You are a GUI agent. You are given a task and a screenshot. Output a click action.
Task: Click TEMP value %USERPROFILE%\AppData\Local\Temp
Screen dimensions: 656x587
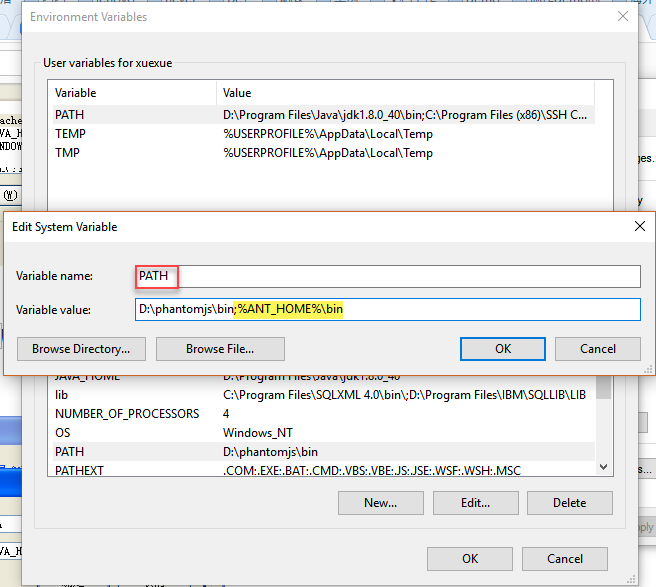[x=328, y=134]
